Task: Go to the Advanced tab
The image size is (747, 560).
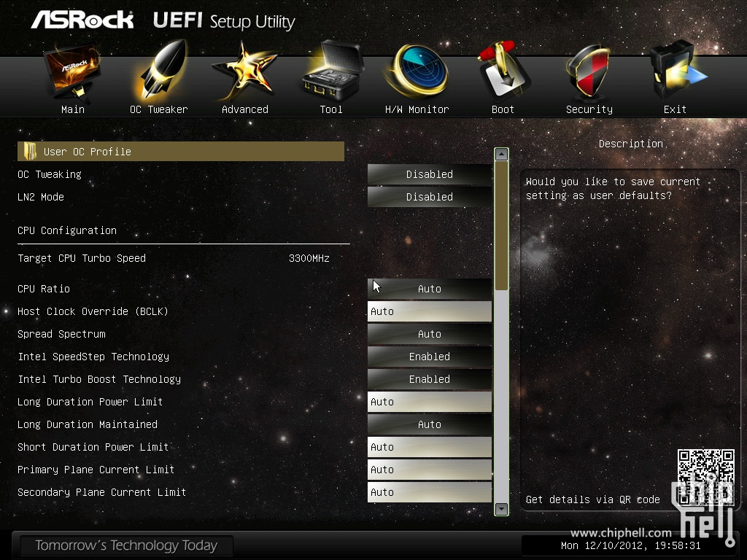Action: point(245,109)
